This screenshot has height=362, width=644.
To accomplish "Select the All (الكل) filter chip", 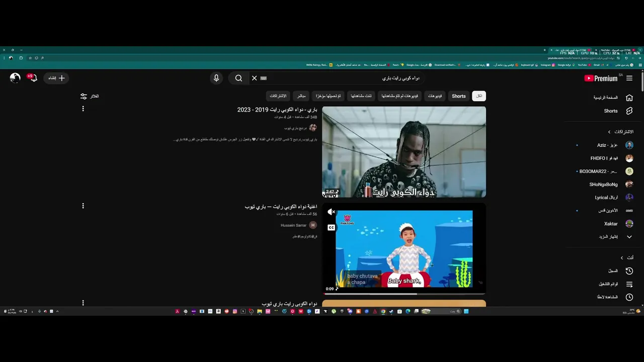I will point(479,96).
